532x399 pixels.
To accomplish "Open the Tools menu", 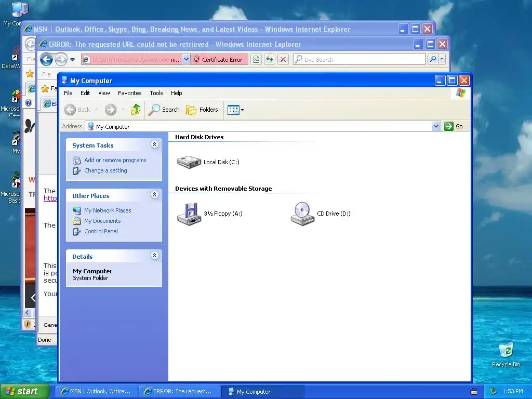I will click(x=156, y=93).
